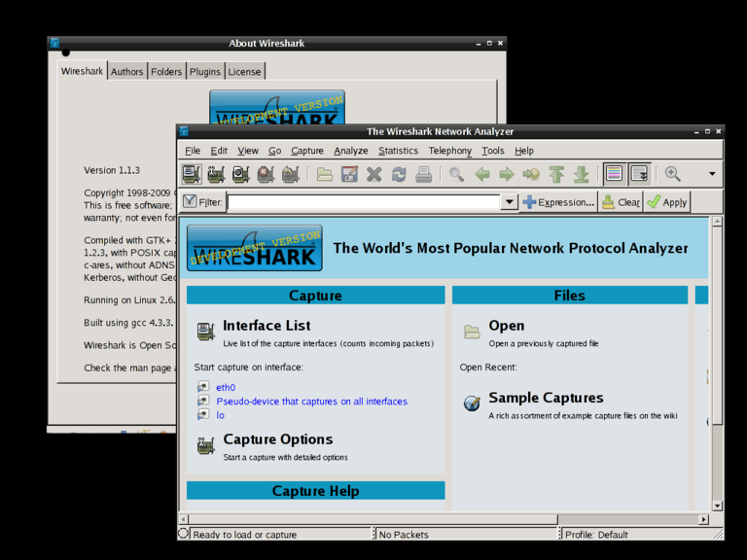Viewport: 747px width, 560px height.
Task: Stop the running capture toolbar icon
Action: (266, 174)
